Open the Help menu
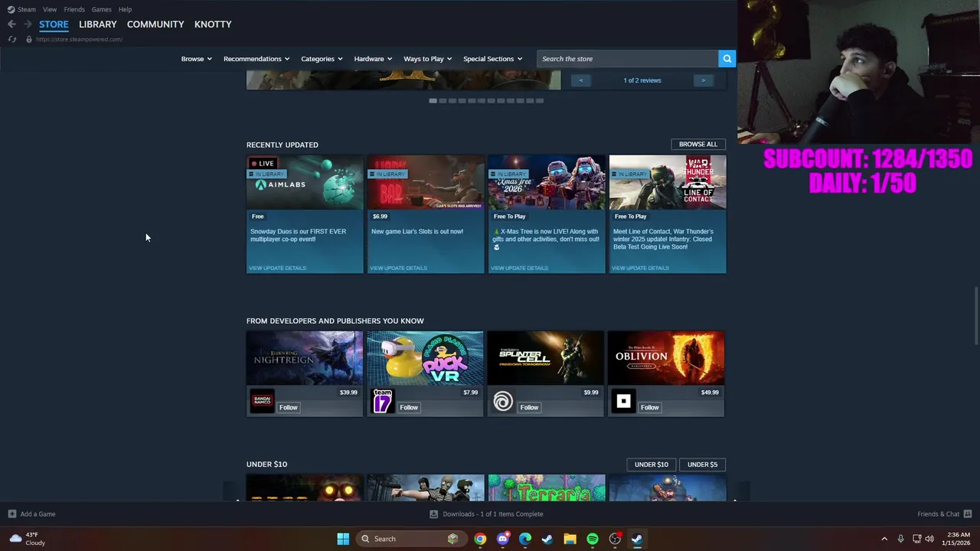 point(125,9)
